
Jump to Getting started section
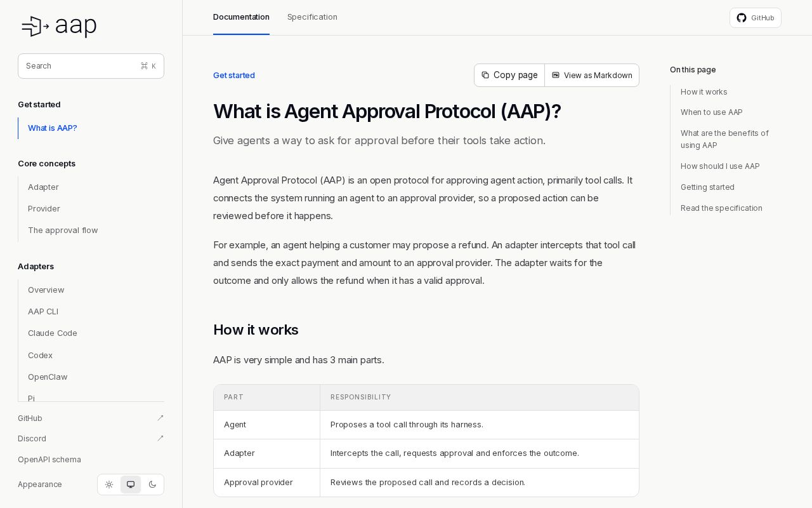point(707,187)
